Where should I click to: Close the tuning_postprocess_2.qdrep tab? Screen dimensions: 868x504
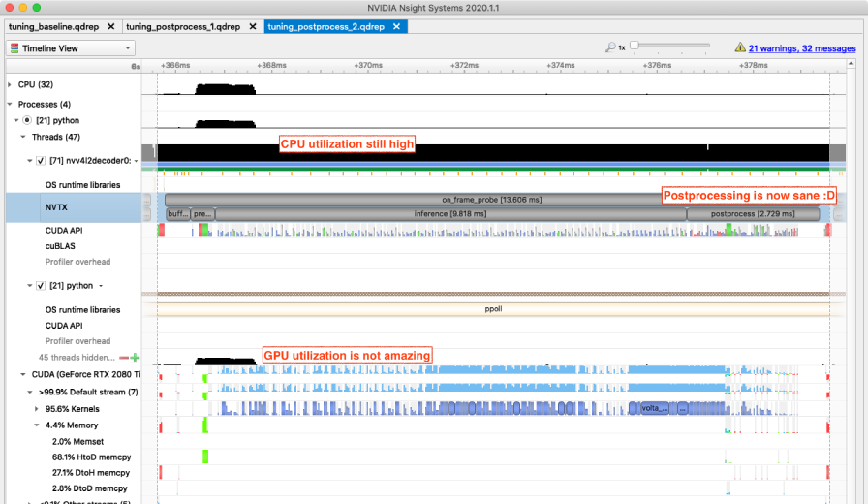click(396, 26)
